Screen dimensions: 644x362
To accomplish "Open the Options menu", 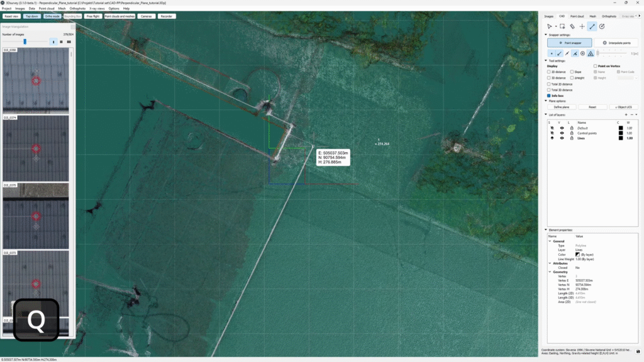I will point(114,8).
